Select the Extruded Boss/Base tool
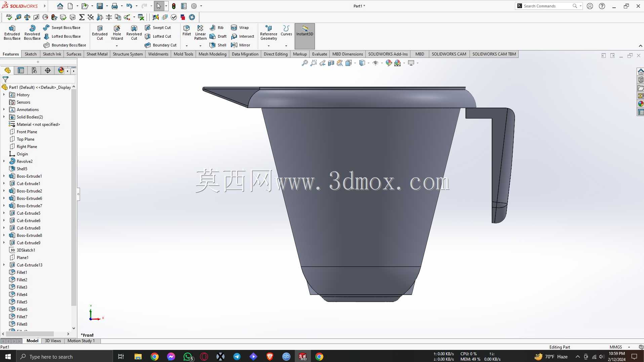The image size is (644, 362). [12, 33]
